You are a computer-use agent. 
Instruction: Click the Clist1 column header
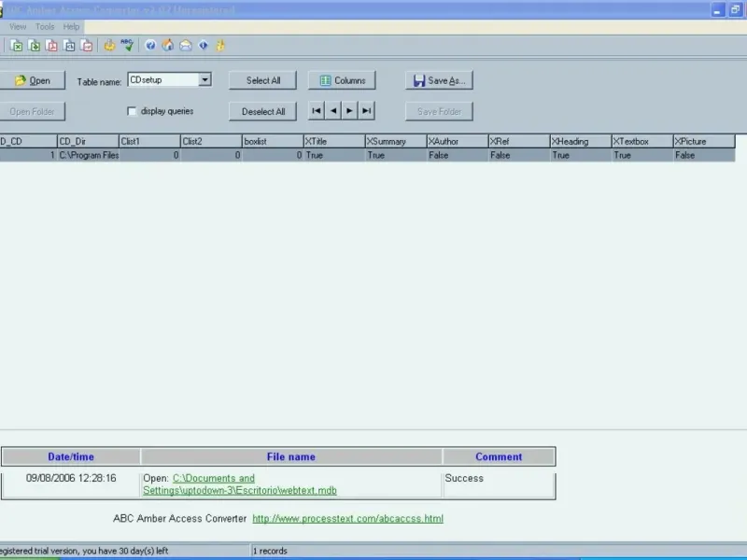point(149,142)
